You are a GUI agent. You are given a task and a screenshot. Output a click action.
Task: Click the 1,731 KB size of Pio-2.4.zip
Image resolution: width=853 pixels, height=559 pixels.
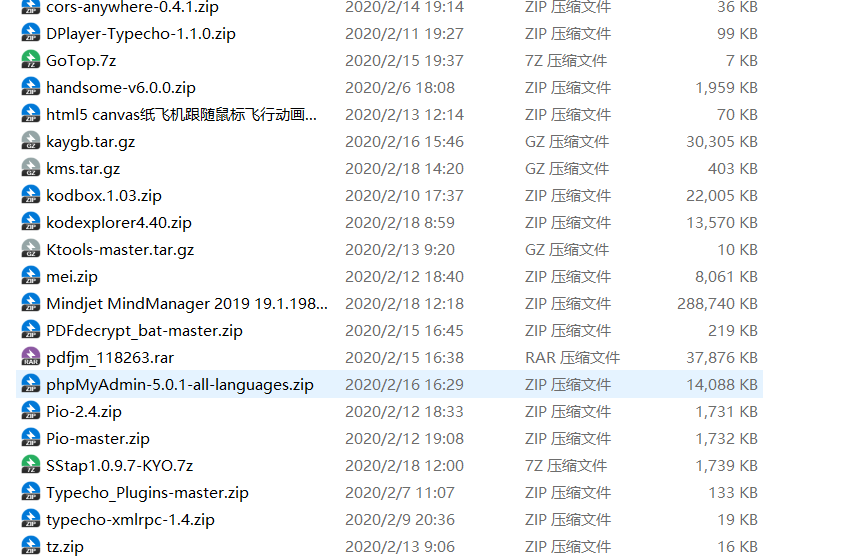(726, 412)
